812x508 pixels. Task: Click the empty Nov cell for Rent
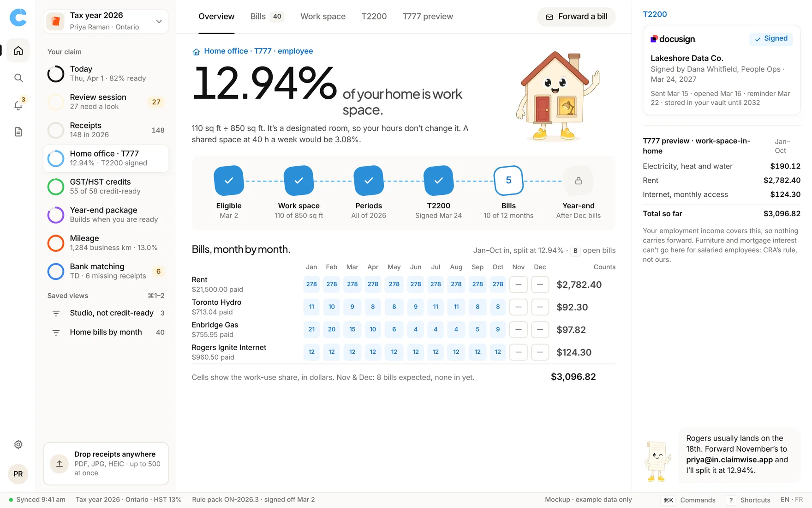[518, 284]
